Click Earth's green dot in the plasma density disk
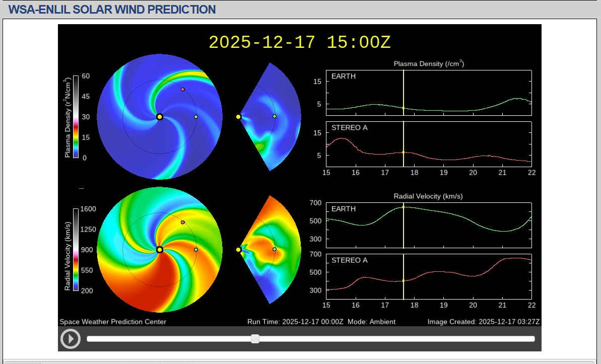Image resolution: width=601 pixels, height=364 pixels. point(196,117)
